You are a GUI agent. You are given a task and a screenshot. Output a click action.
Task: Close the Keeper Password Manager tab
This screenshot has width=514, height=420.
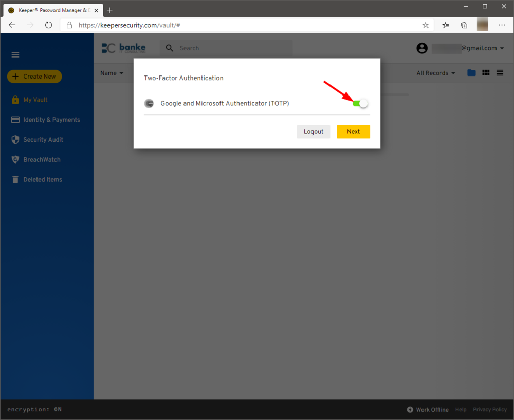[97, 10]
